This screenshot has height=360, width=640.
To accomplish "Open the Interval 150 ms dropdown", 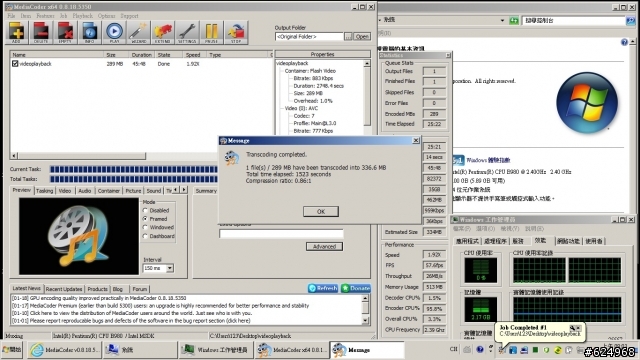I will (x=169, y=268).
